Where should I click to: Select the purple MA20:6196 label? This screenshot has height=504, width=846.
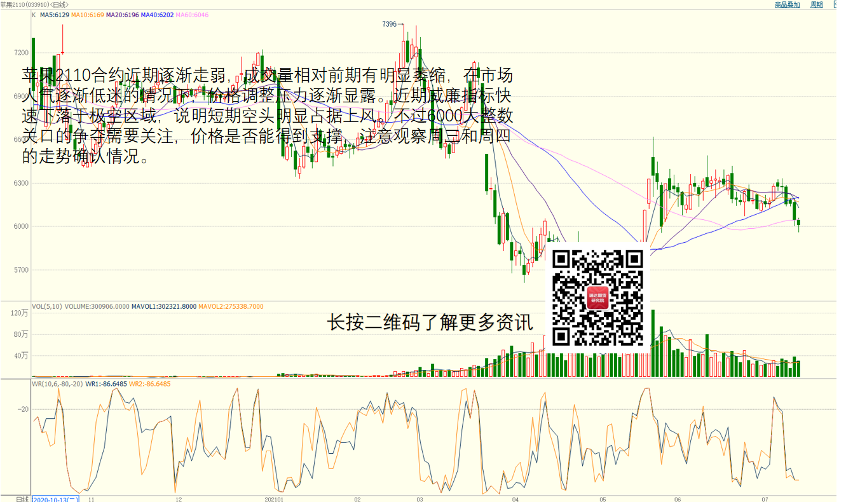pyautogui.click(x=121, y=15)
